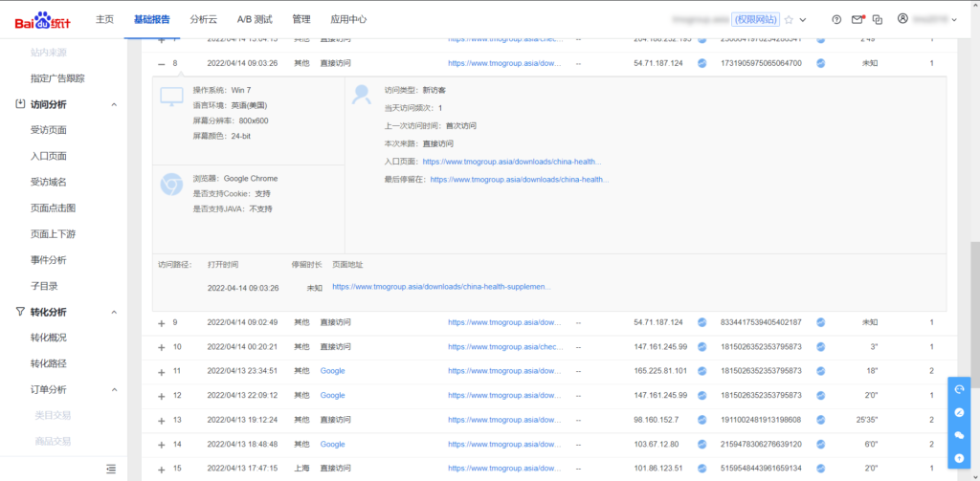Open the 管理 tab
The image size is (980, 481).
tap(301, 19)
